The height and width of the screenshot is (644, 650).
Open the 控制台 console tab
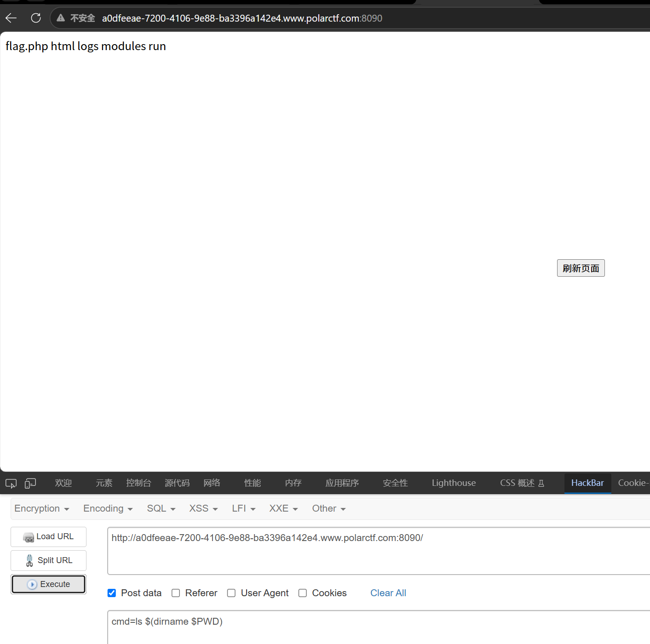click(138, 483)
